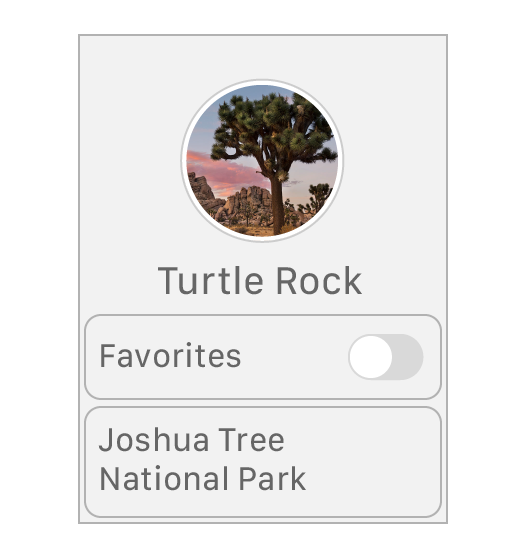Click the large tree trunk in the photo
This screenshot has width=531, height=546.
click(277, 204)
